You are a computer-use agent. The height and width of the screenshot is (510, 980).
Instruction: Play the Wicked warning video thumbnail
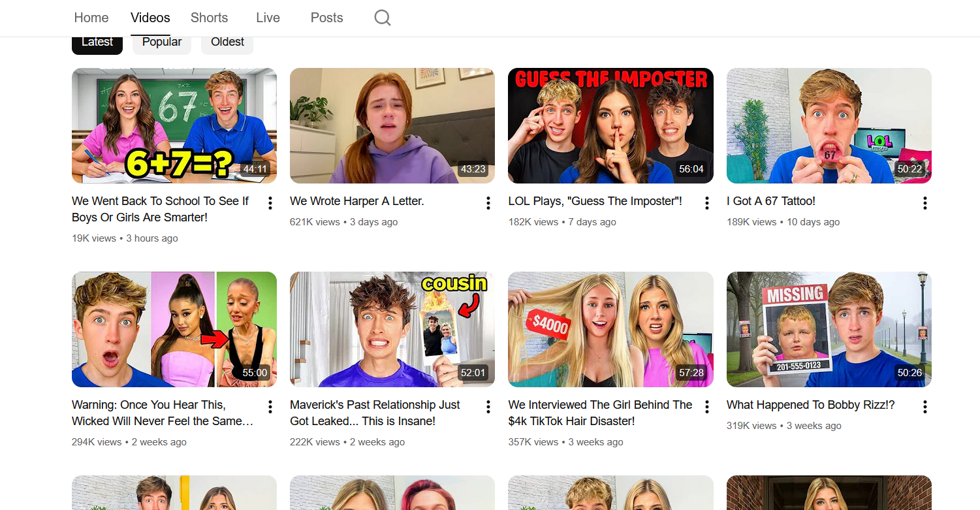pyautogui.click(x=174, y=329)
